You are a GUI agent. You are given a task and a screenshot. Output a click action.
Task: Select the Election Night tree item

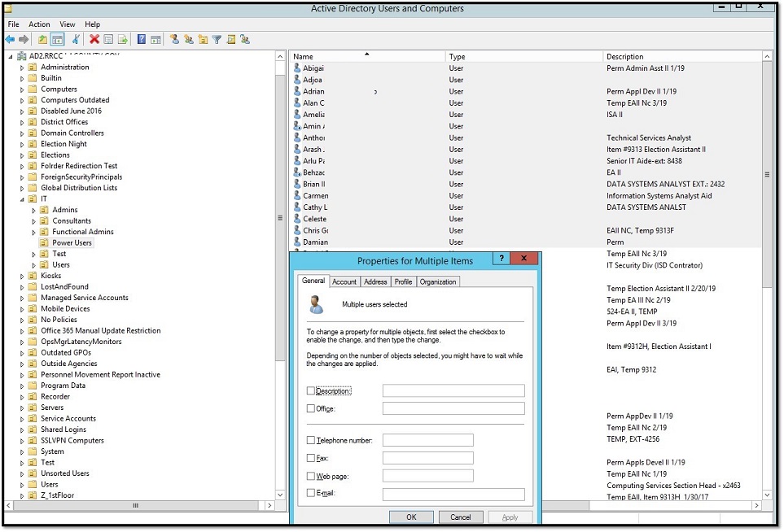pos(64,144)
